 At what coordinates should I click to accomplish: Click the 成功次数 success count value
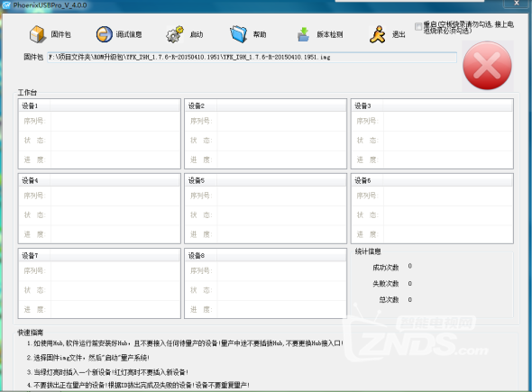[410, 266]
